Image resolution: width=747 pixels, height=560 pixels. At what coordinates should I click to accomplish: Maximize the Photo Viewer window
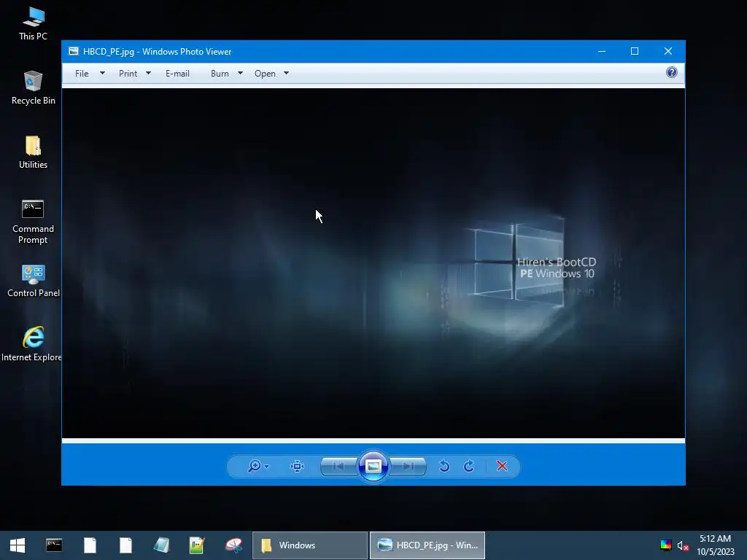[x=635, y=52]
